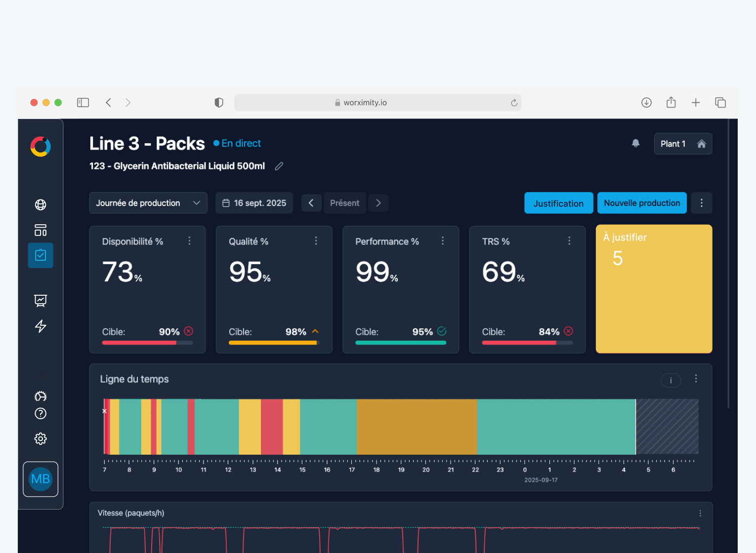Open the presentation chart sidebar icon
The image size is (756, 553).
41,300
